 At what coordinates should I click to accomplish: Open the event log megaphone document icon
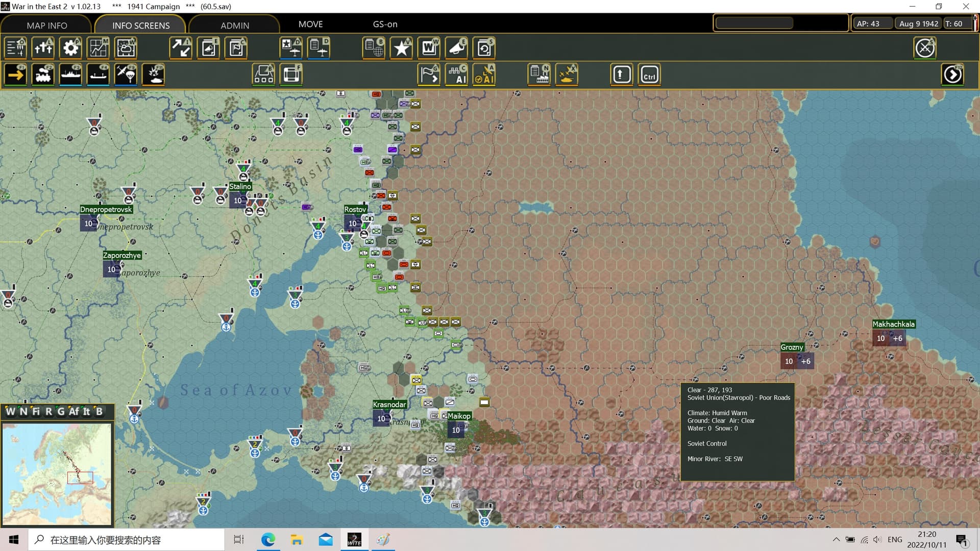209,48
